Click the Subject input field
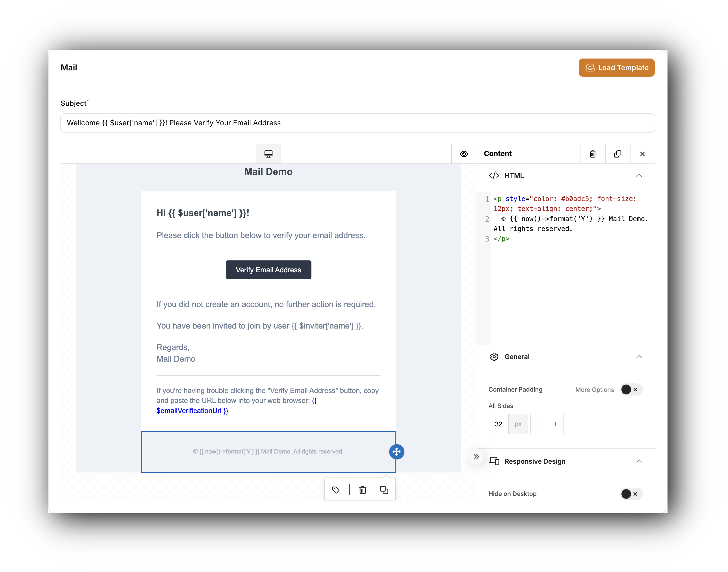Screen dimensions: 728x572 click(x=357, y=123)
